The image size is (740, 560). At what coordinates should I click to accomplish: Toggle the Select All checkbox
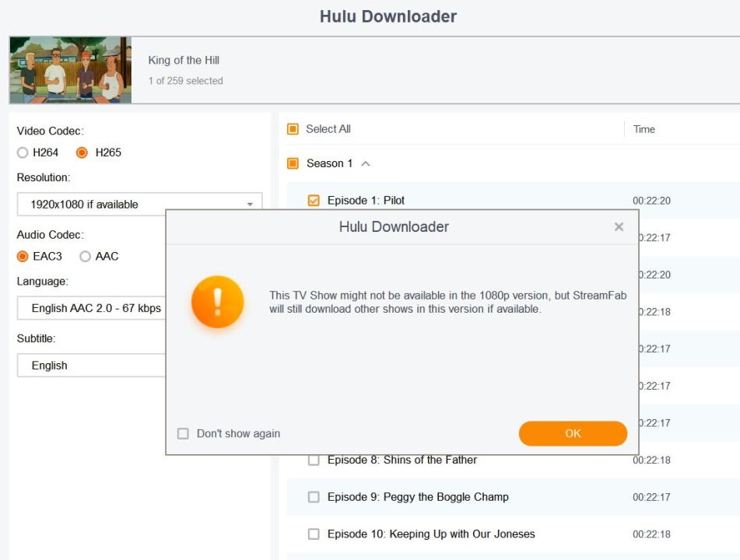[293, 129]
